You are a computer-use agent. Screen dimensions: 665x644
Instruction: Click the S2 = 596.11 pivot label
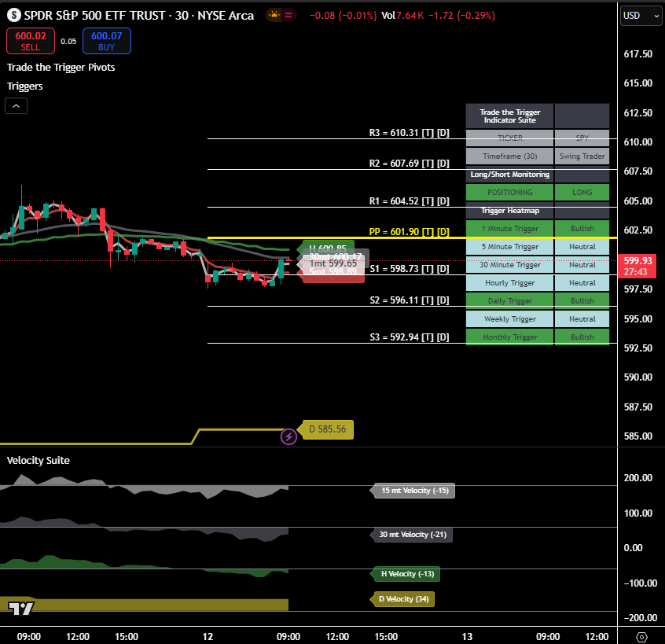point(409,300)
